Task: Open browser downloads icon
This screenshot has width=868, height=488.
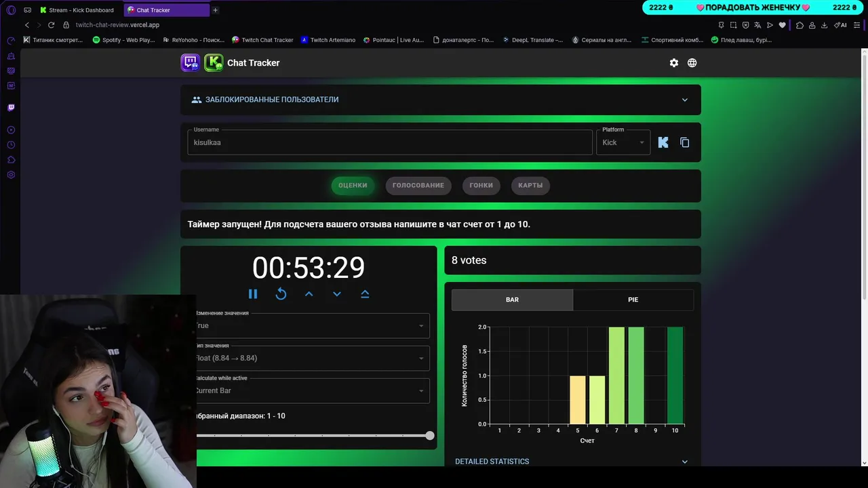Action: [x=824, y=25]
